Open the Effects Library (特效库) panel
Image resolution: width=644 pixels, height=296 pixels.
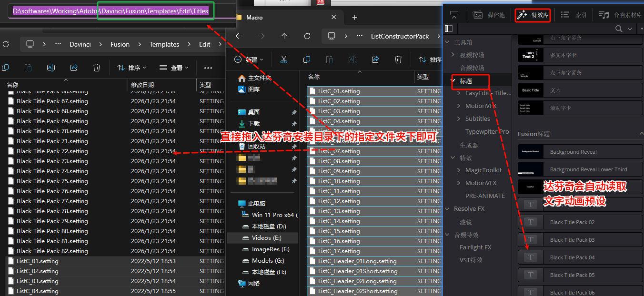point(533,15)
